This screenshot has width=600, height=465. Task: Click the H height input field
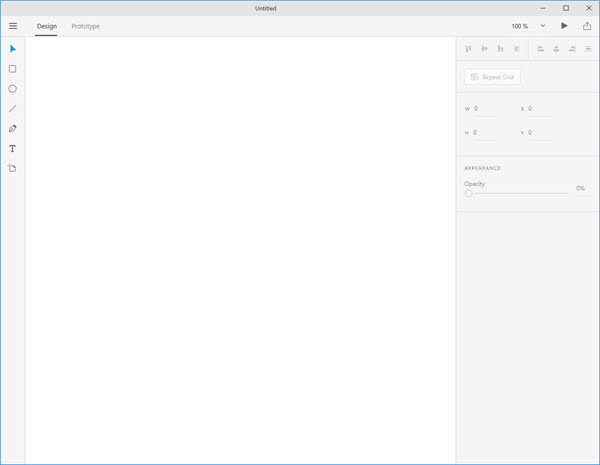click(484, 133)
